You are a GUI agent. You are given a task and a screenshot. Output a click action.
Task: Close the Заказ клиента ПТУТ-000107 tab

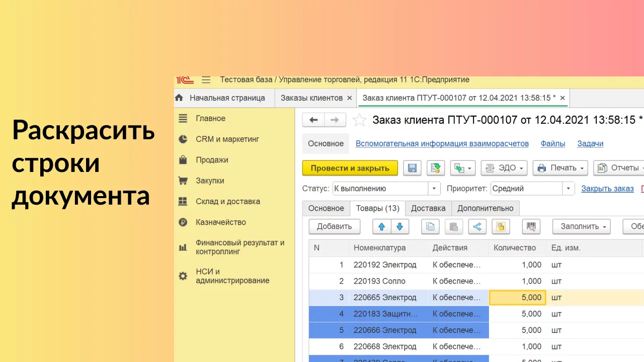click(x=562, y=98)
